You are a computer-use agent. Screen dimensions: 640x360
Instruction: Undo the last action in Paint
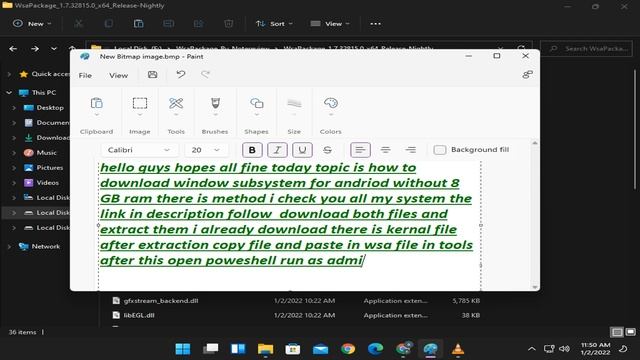[x=181, y=75]
